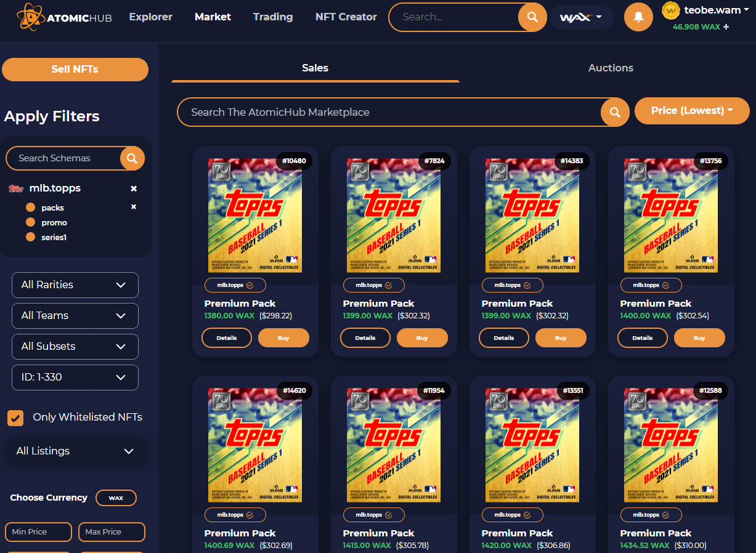This screenshot has width=756, height=553.
Task: Focus Search The AtomicHub Marketplace field
Action: [389, 112]
